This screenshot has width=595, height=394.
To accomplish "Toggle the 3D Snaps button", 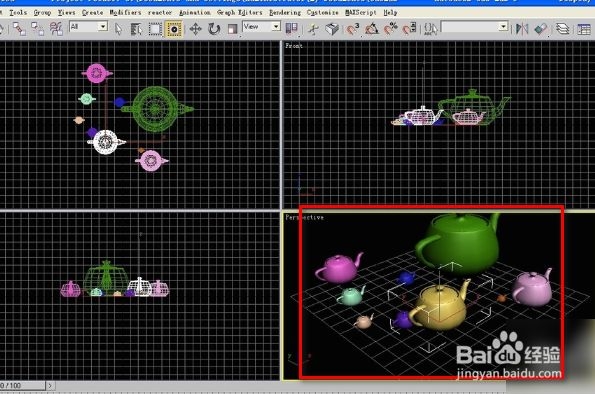I will (x=352, y=28).
